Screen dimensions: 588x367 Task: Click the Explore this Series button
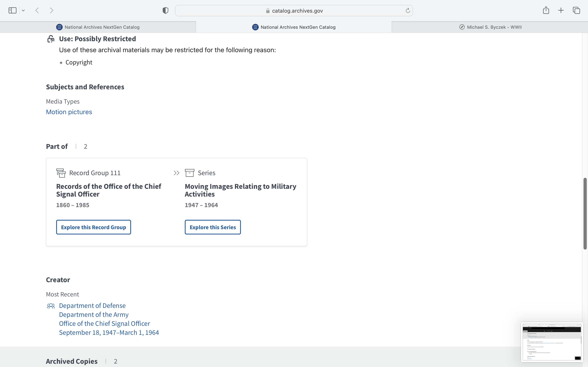[213, 227]
